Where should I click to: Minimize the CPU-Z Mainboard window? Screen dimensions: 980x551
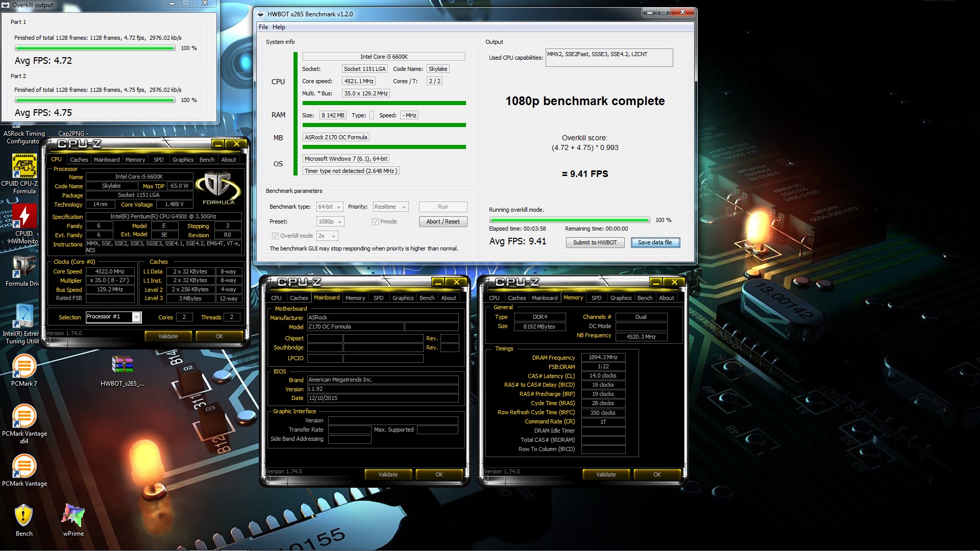pyautogui.click(x=438, y=282)
